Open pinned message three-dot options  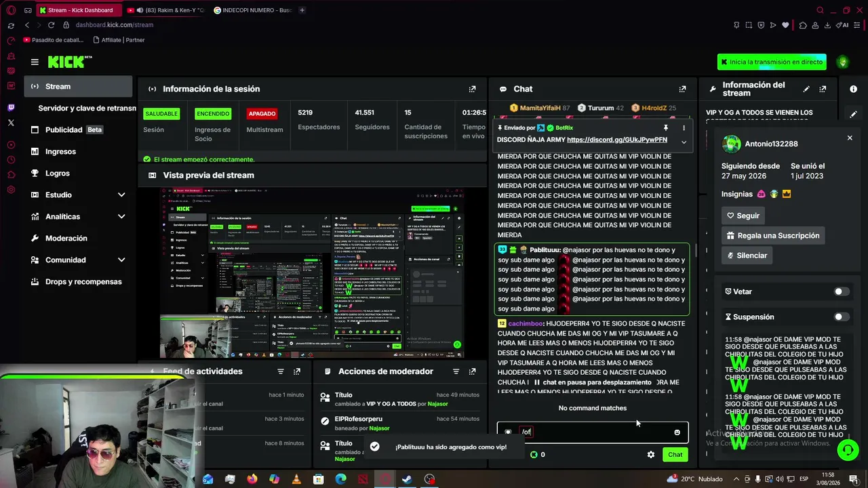tap(684, 127)
